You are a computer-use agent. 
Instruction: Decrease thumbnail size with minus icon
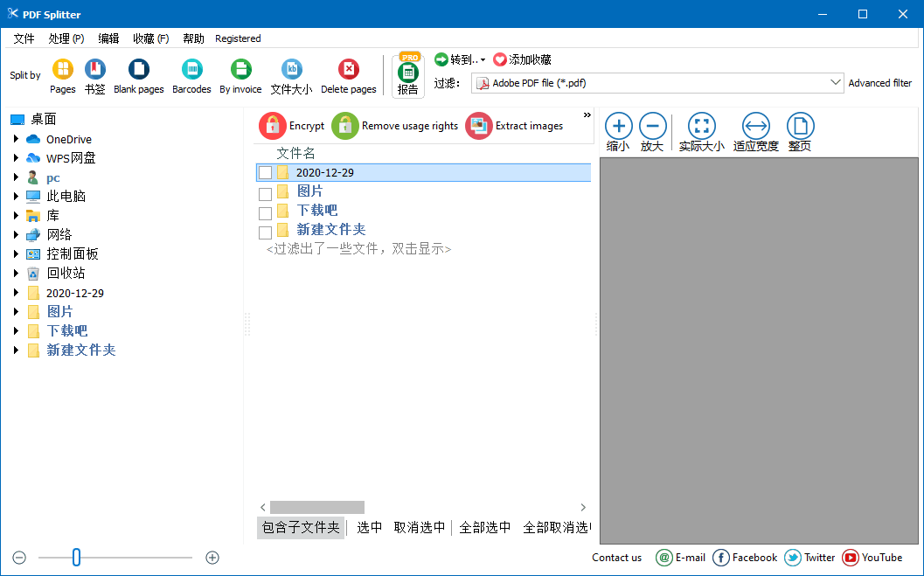pyautogui.click(x=19, y=558)
